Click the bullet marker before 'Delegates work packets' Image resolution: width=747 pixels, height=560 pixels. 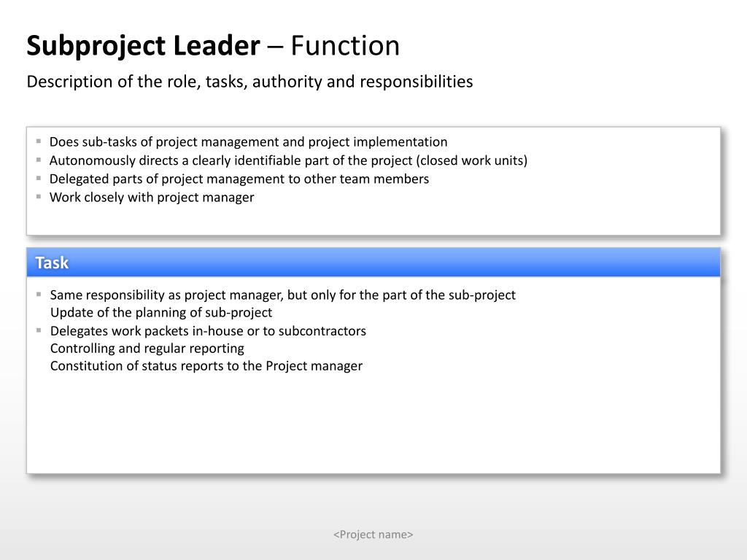pyautogui.click(x=39, y=330)
